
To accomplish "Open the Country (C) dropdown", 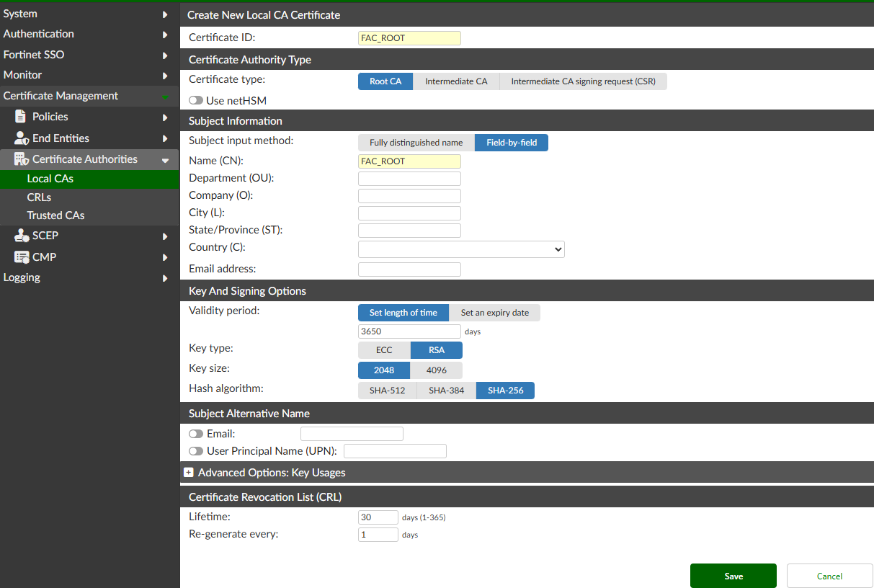I will [x=461, y=249].
